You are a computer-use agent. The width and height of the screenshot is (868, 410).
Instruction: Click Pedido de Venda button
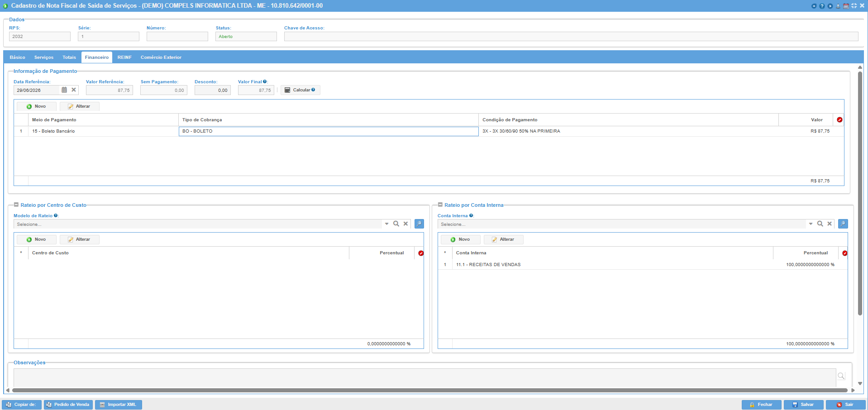click(x=68, y=405)
